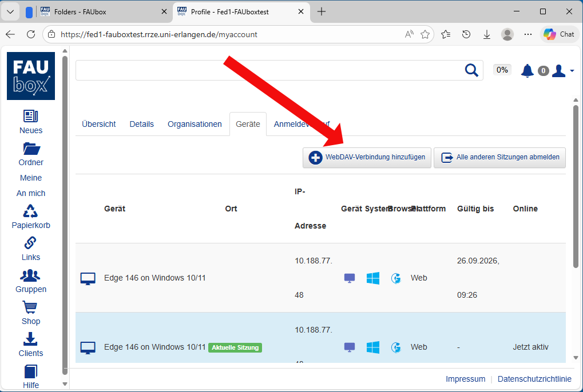The image size is (583, 392).
Task: Open browser Settings and more menu
Action: 528,34
